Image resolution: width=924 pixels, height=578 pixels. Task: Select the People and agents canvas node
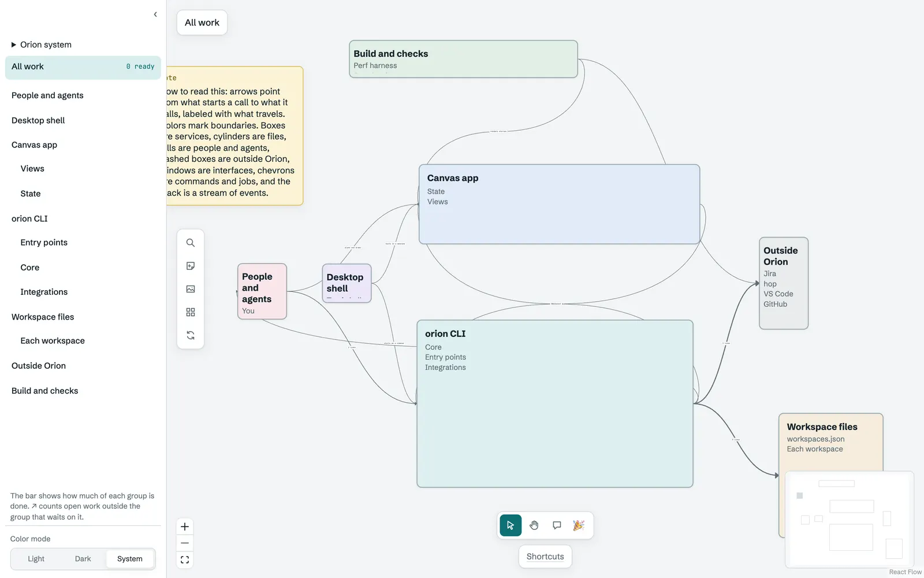pyautogui.click(x=262, y=291)
